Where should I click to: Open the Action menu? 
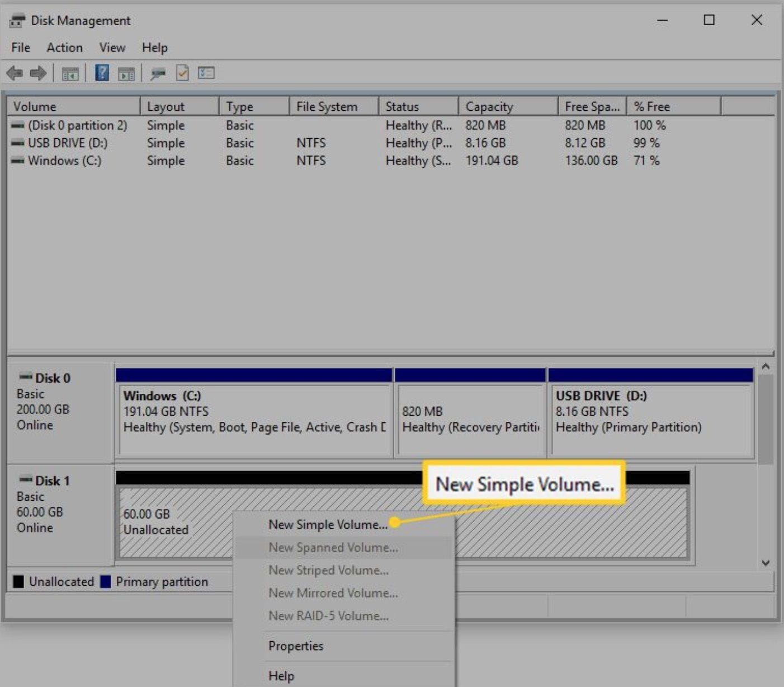coord(64,48)
